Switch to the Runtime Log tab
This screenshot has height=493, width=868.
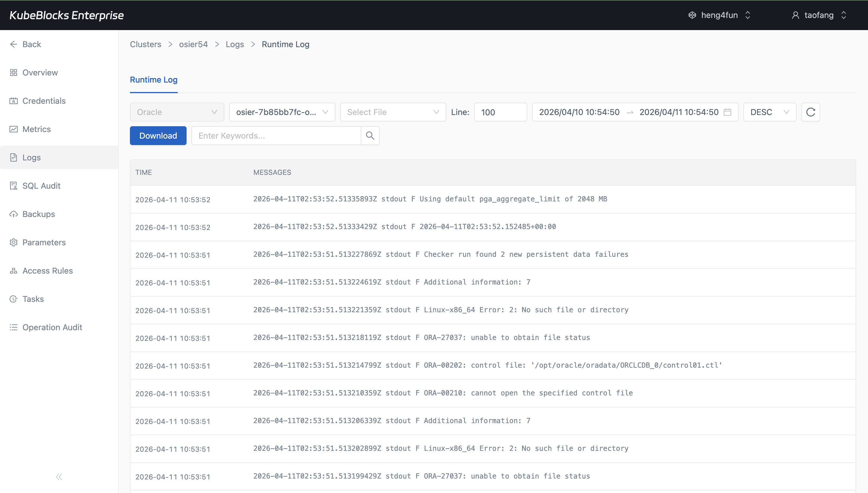point(154,80)
